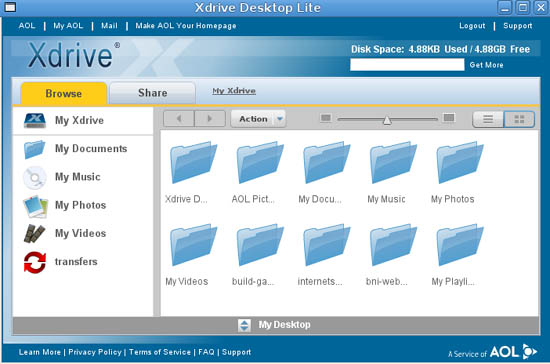Expand the My Desktop panel arrow
The width and height of the screenshot is (550, 364).
(244, 325)
